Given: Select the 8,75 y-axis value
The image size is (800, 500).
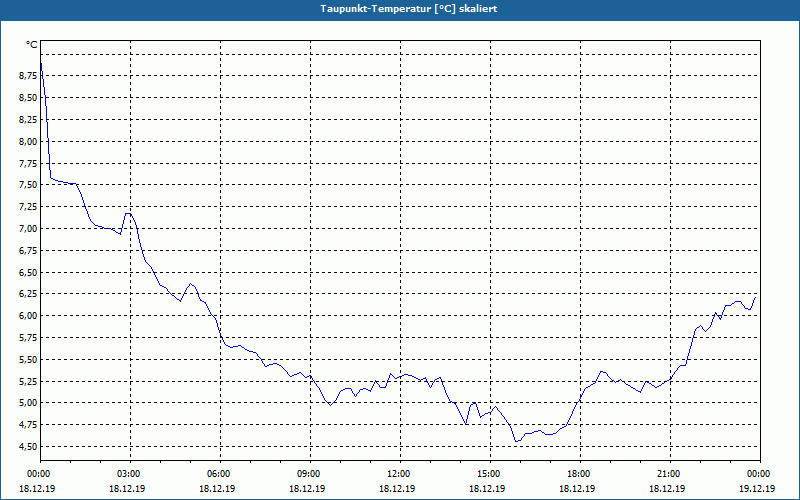Looking at the screenshot, I should click(28, 76).
